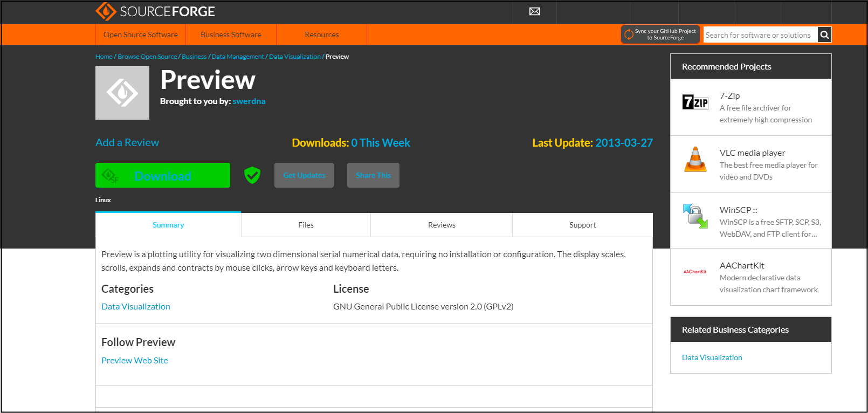Screen dimensions: 868x413
Task: Click the AAChartKit project icon
Action: (x=695, y=272)
